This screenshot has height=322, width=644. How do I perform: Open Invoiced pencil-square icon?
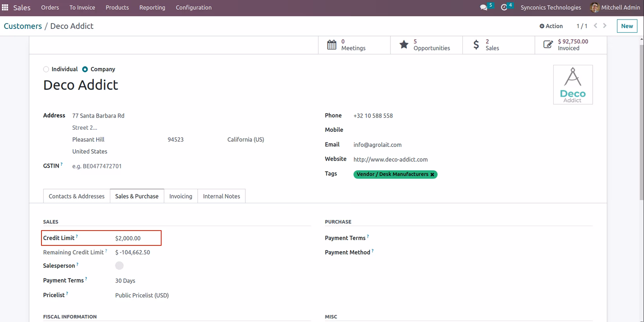coord(548,45)
